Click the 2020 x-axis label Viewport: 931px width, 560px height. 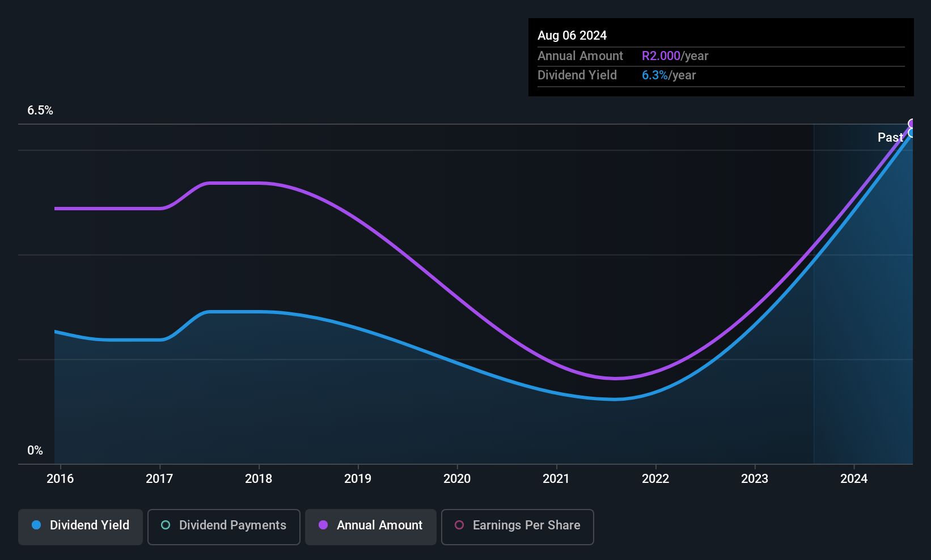click(x=457, y=479)
